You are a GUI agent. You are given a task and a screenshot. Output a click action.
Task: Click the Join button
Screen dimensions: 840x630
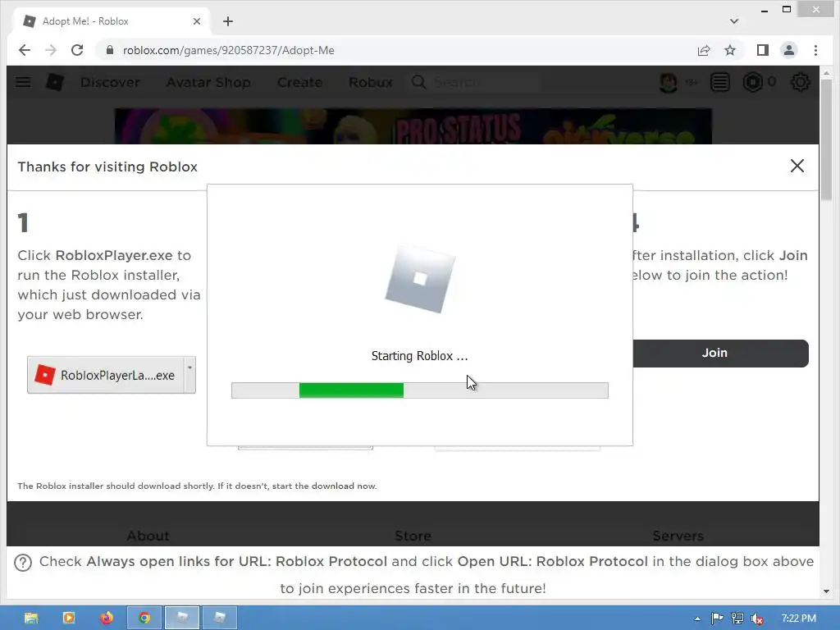720,353
